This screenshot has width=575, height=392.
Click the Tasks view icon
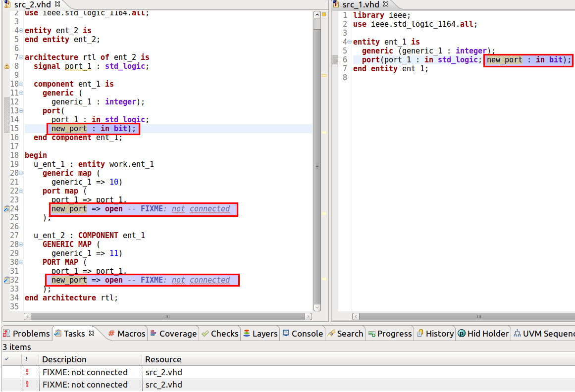coord(59,333)
